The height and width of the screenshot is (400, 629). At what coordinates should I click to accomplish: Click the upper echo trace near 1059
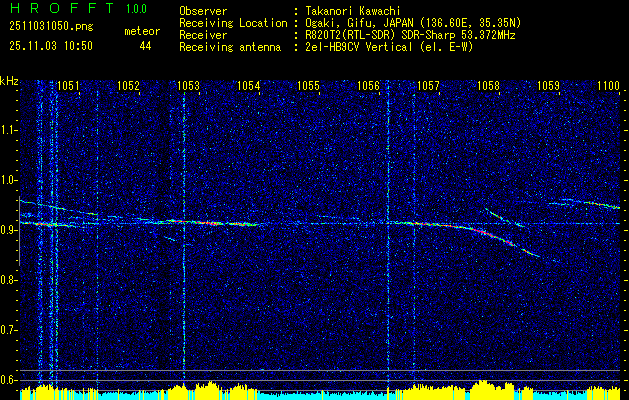pyautogui.click(x=582, y=203)
